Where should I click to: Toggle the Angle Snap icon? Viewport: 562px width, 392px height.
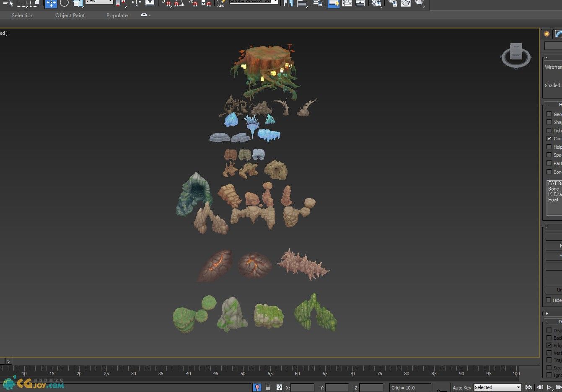click(x=179, y=3)
